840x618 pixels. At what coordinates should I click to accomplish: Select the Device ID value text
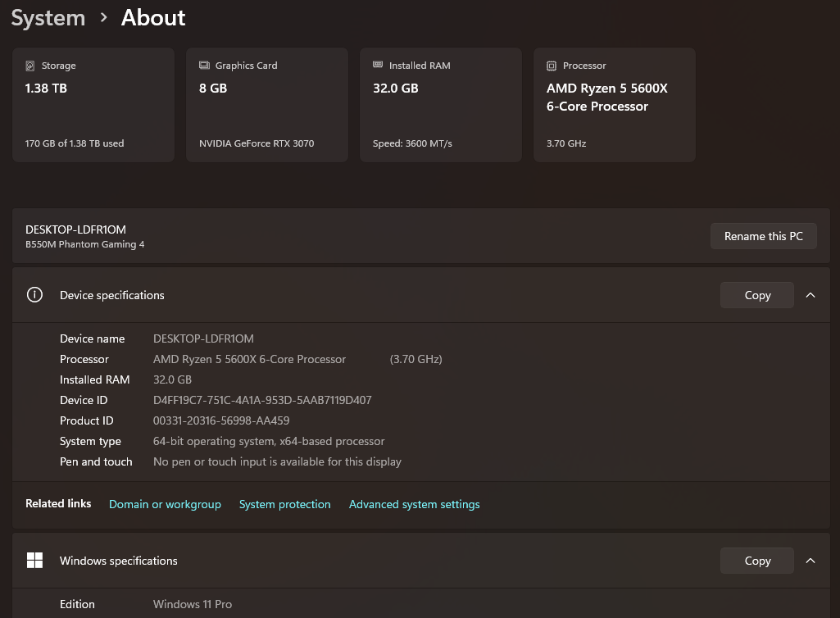point(262,400)
